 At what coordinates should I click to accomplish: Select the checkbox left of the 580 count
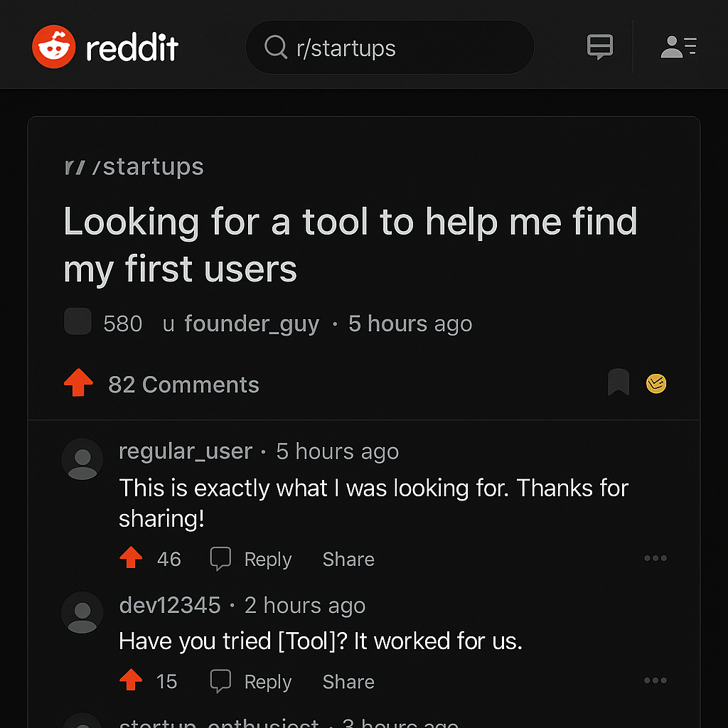pos(77,321)
